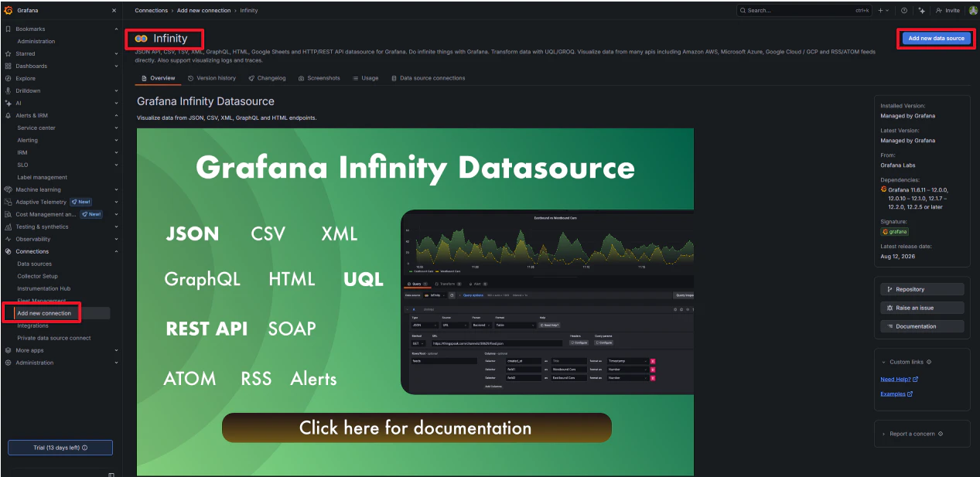Click the search magnifier icon in top bar
Viewport: 980px width, 477px height.
[x=743, y=11]
